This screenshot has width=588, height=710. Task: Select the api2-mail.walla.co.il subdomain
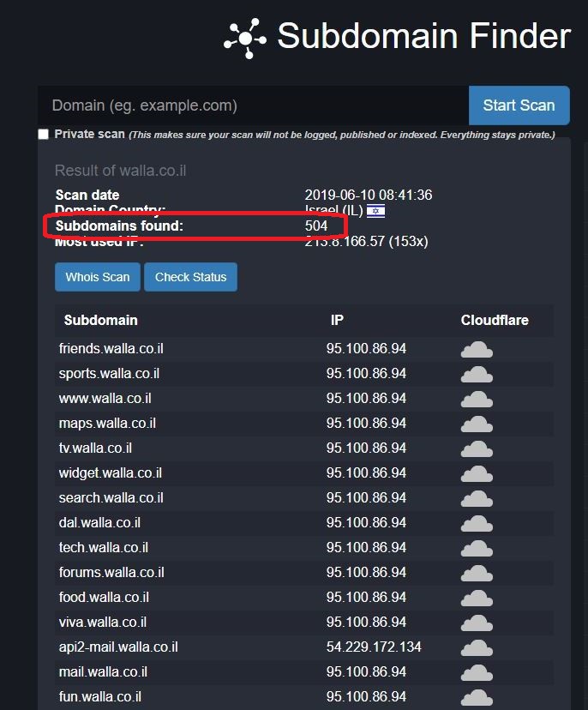[x=118, y=647]
